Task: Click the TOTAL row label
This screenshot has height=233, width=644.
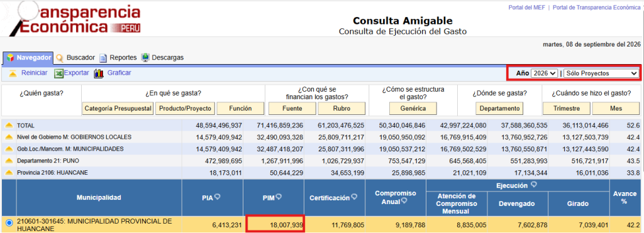Action: click(25, 126)
